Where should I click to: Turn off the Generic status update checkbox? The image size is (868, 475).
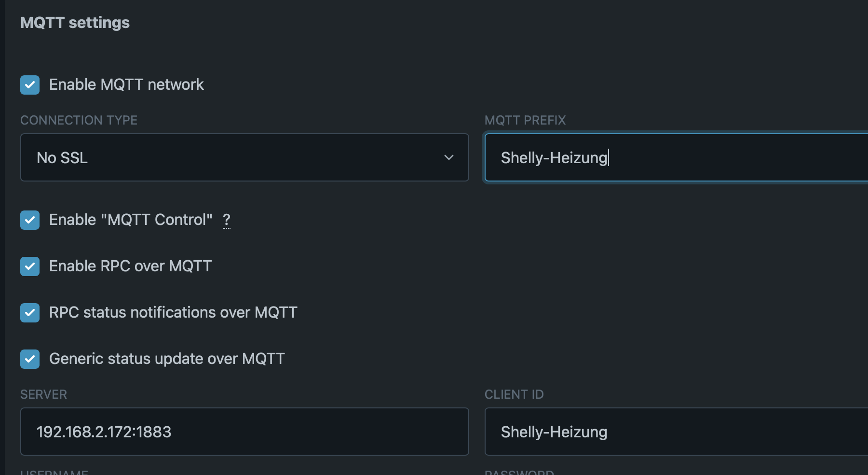(30, 359)
